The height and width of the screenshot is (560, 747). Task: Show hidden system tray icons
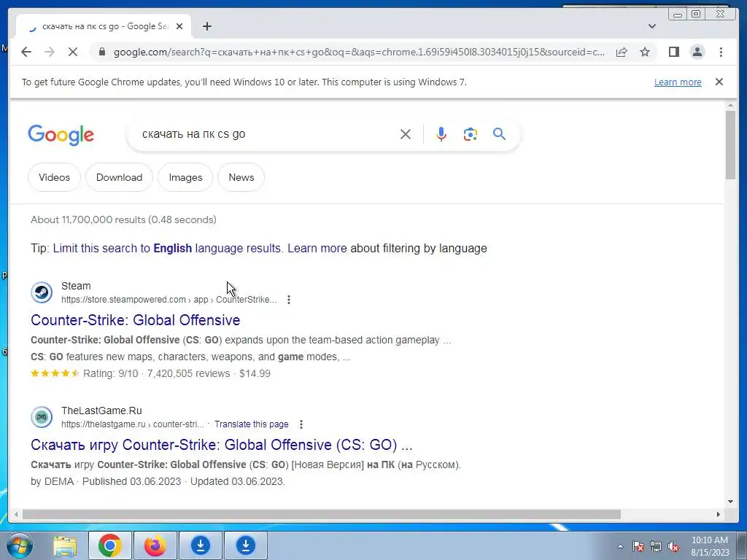point(620,546)
